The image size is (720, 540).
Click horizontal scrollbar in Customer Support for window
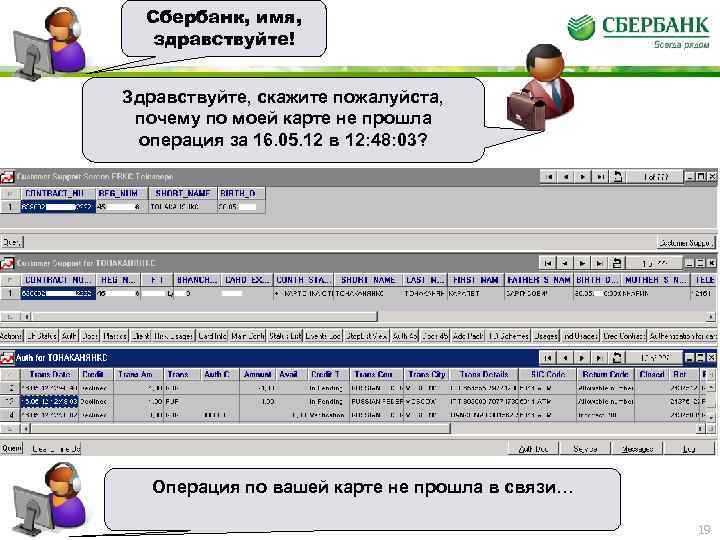tap(204, 316)
